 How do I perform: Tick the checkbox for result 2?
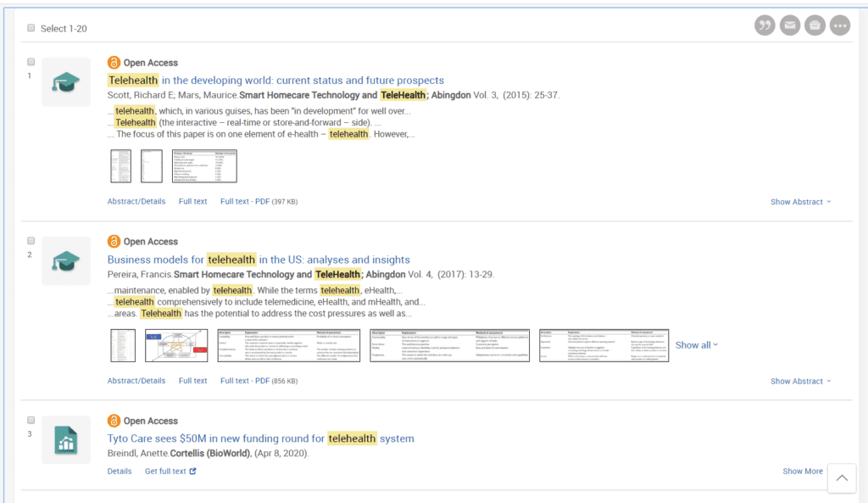click(31, 240)
